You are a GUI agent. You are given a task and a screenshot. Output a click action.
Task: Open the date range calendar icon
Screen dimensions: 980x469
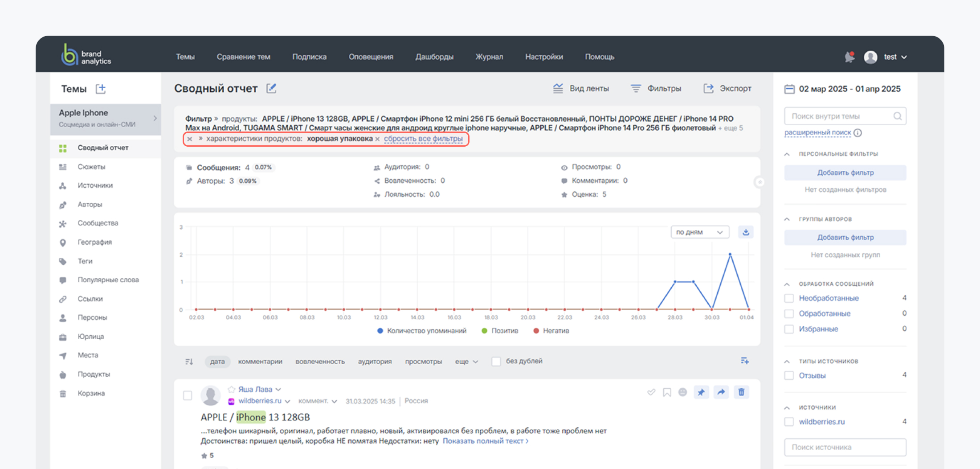(x=789, y=89)
